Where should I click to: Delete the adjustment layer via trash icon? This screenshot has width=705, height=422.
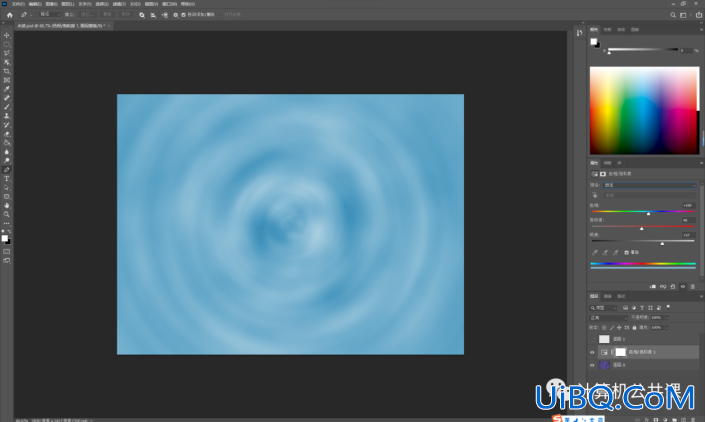click(693, 287)
